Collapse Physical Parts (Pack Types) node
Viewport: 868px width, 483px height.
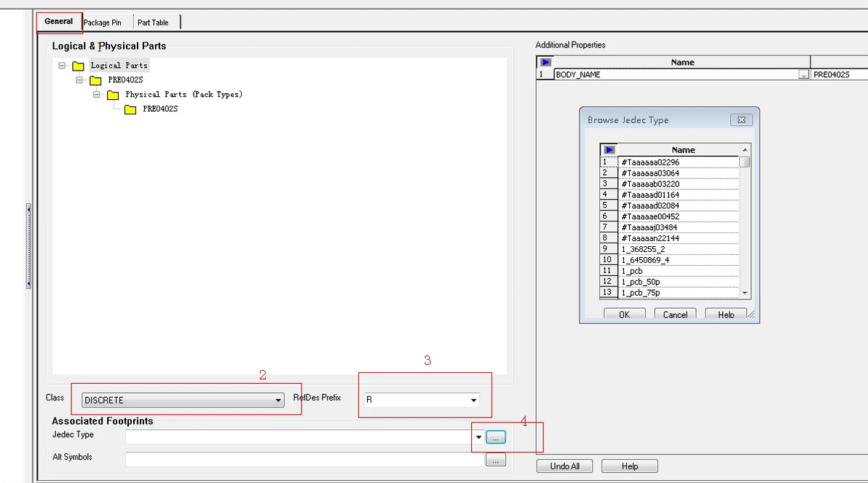tap(96, 95)
